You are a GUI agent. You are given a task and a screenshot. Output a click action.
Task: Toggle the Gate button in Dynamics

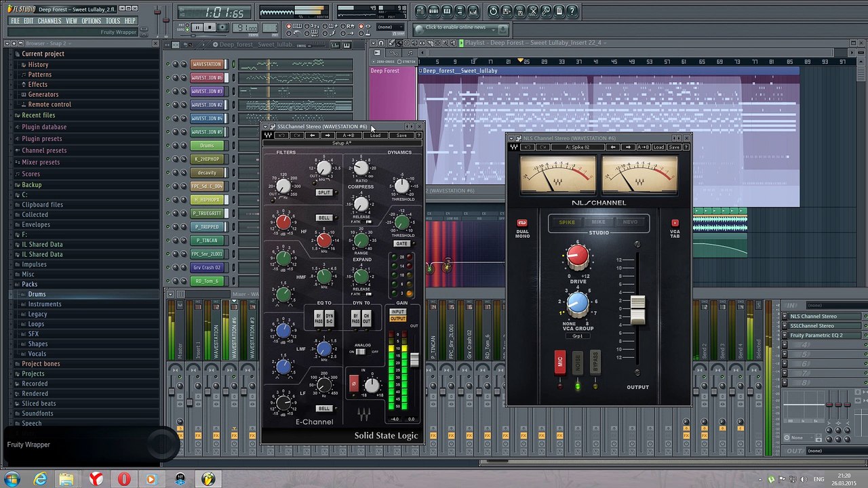(401, 243)
